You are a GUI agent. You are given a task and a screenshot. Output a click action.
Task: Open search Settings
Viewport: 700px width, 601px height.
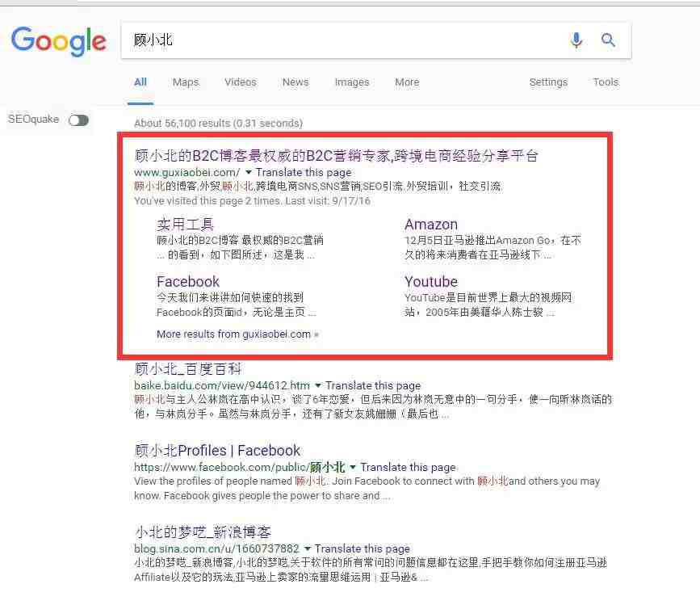click(x=548, y=82)
